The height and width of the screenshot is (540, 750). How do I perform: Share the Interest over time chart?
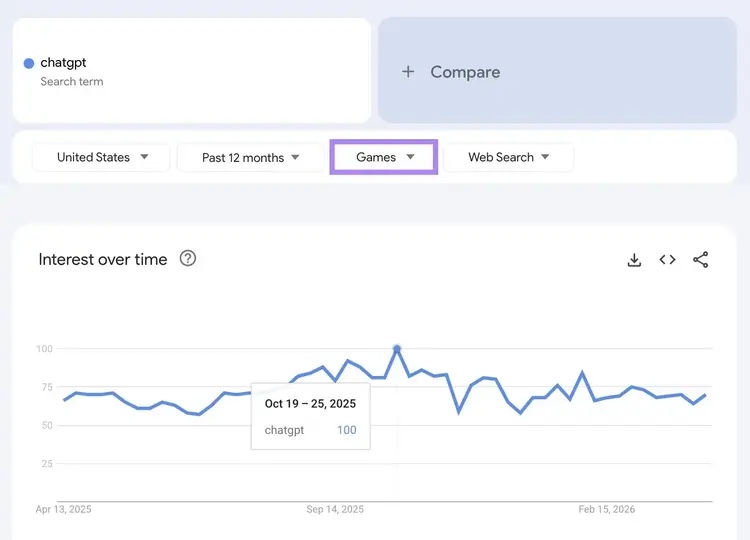[x=701, y=260]
